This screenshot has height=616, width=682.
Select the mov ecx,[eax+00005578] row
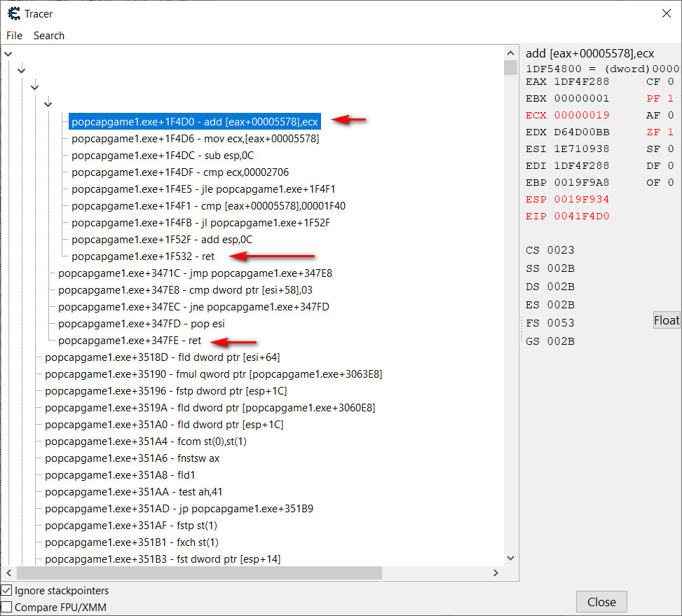click(x=196, y=139)
